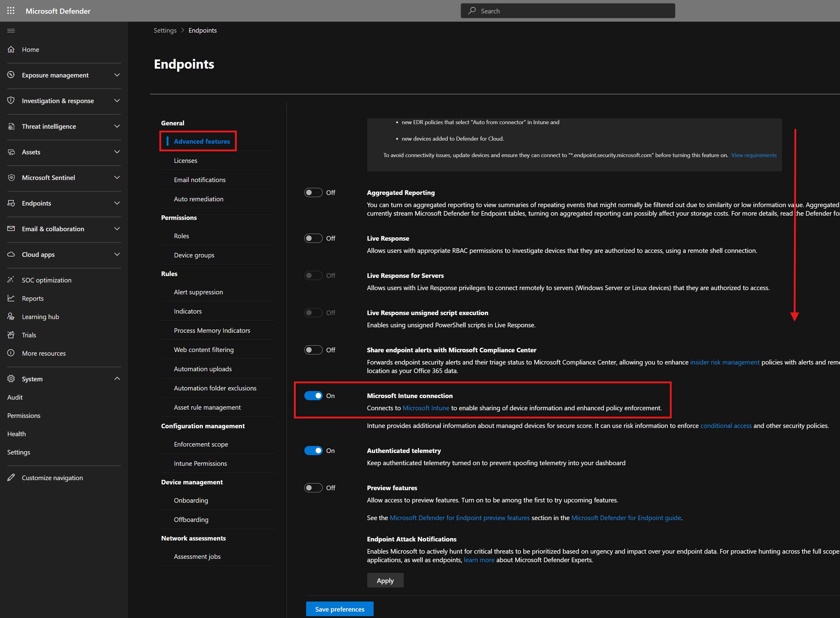
Task: Click the Cloud apps cloud icon
Action: [11, 254]
